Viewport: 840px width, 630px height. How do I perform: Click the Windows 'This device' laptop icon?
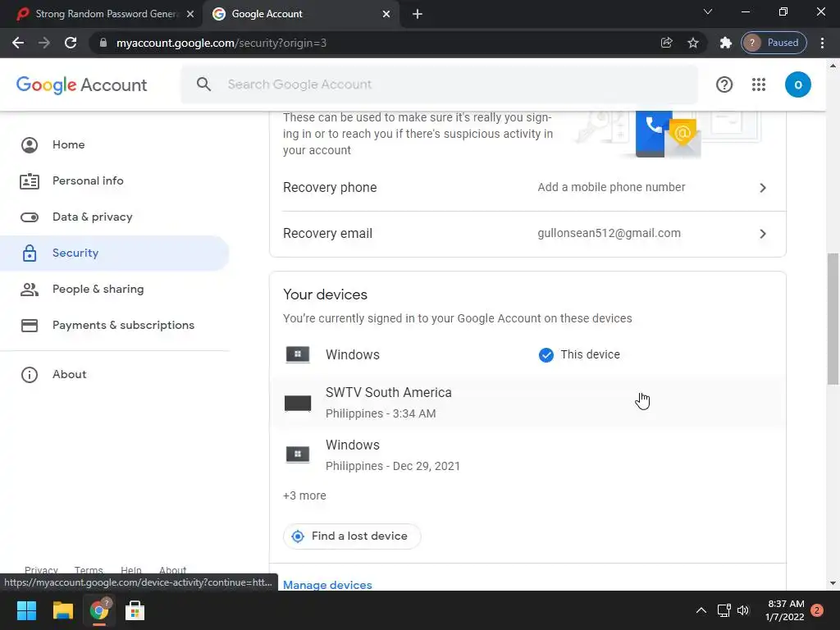pos(298,354)
